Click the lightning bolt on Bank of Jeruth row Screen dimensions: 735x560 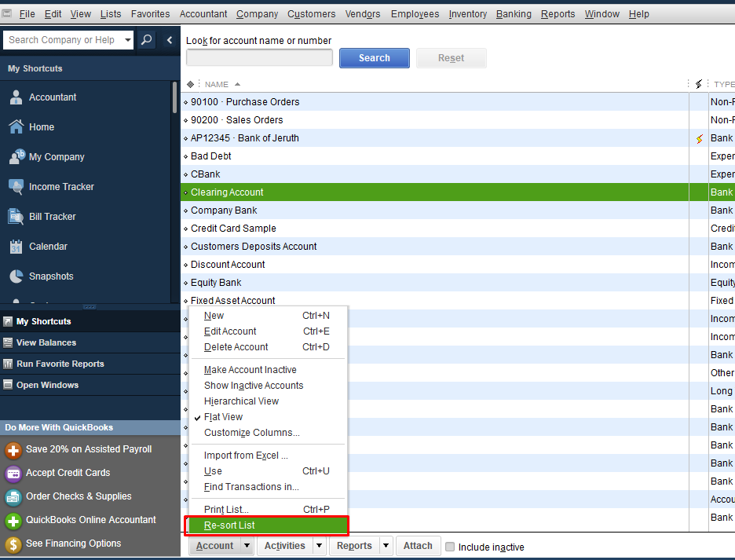pos(699,138)
